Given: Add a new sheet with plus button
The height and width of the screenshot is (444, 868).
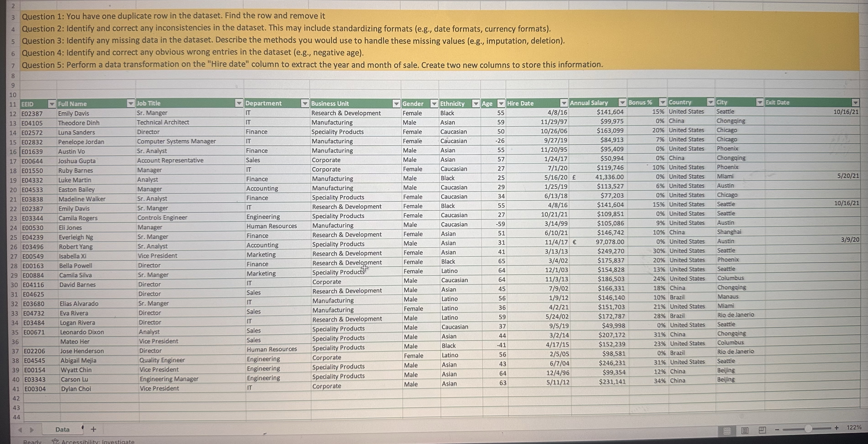Looking at the screenshot, I should click(93, 429).
